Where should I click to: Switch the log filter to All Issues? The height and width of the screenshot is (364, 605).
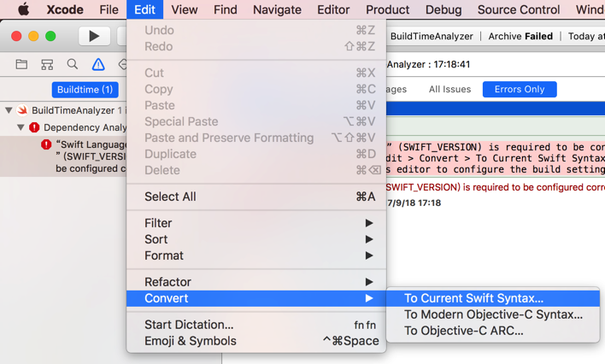coord(449,89)
